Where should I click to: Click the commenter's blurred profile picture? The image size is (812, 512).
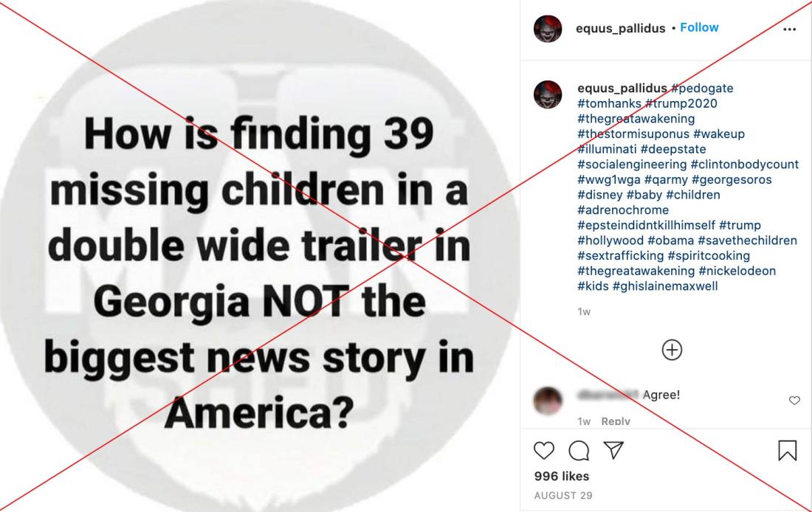(x=548, y=400)
